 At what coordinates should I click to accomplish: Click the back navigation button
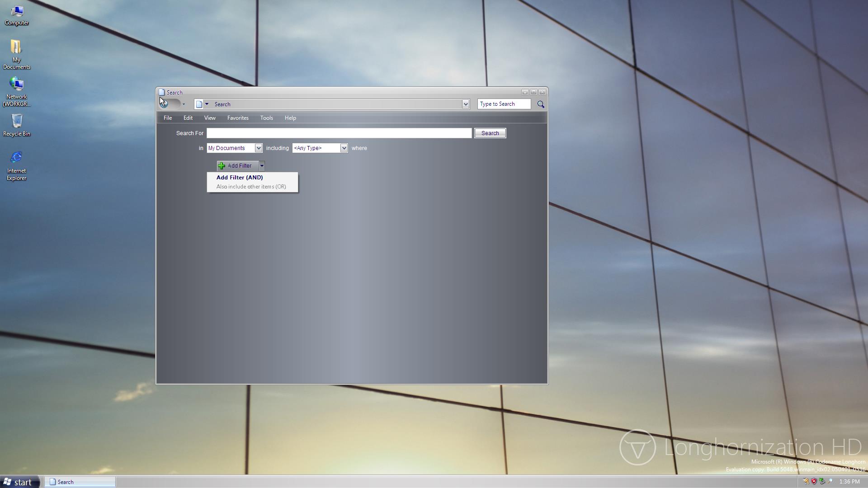point(165,104)
